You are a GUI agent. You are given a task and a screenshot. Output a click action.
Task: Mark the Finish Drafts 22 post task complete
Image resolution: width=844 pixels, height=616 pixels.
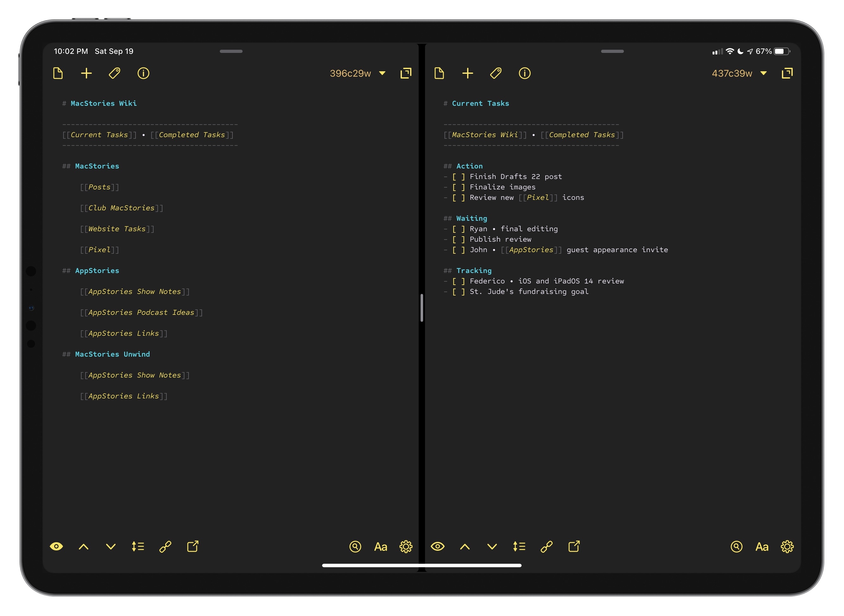458,176
